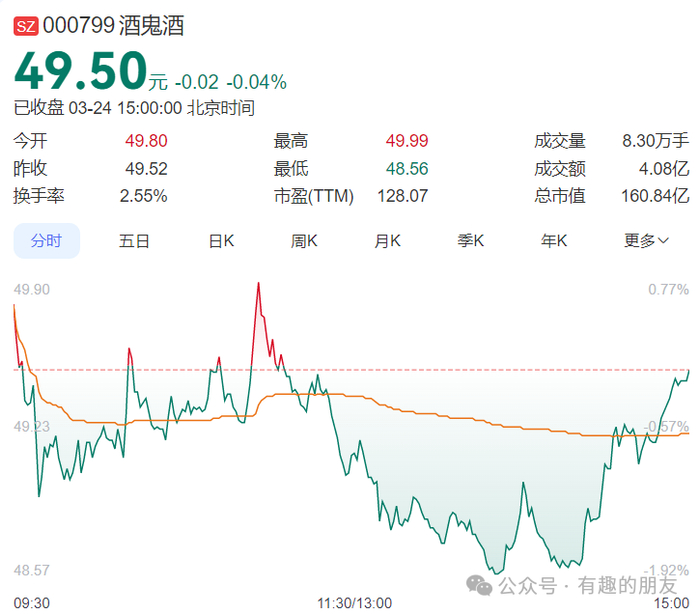Click the 成交额 value 4.08亿
This screenshot has width=700, height=614.
pyautogui.click(x=664, y=169)
